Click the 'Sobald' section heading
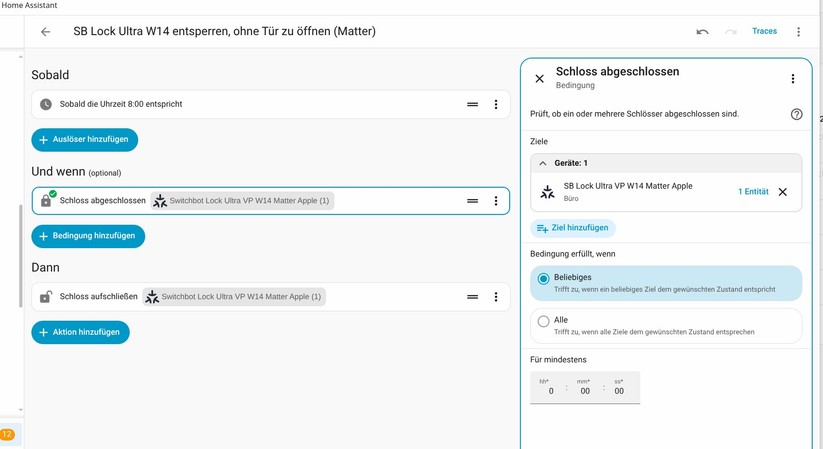The height and width of the screenshot is (449, 823). tap(50, 75)
